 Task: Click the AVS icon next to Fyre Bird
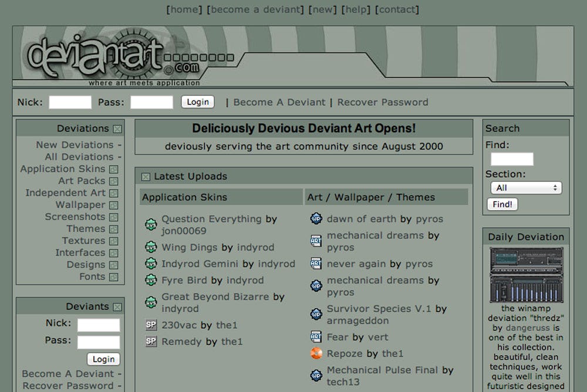click(x=151, y=281)
